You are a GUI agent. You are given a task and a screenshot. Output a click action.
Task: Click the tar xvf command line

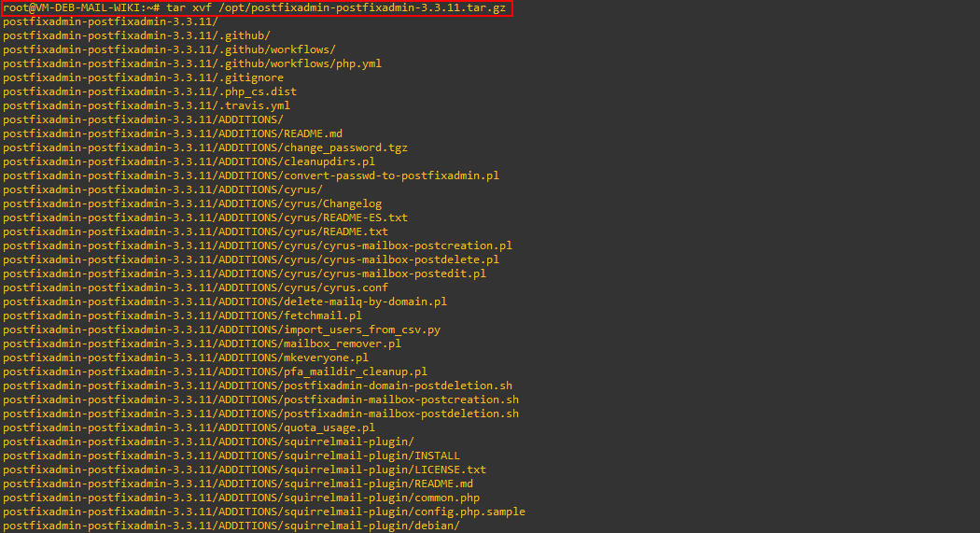pos(255,8)
